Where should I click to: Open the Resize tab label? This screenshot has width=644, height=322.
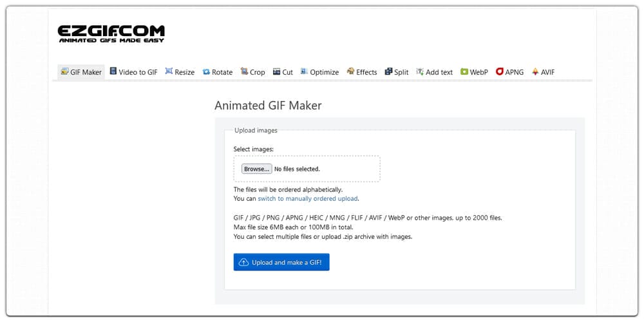(x=184, y=72)
